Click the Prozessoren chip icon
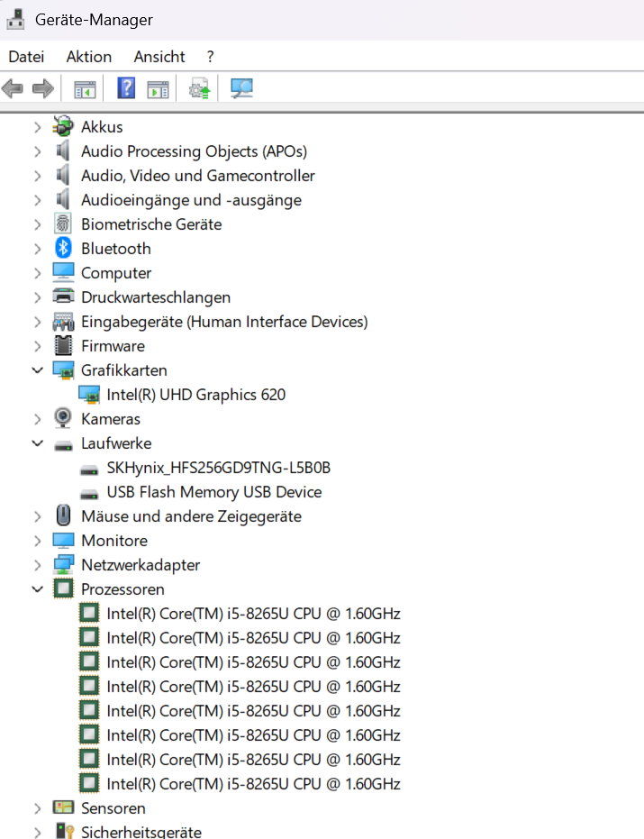The image size is (644, 839). [63, 589]
